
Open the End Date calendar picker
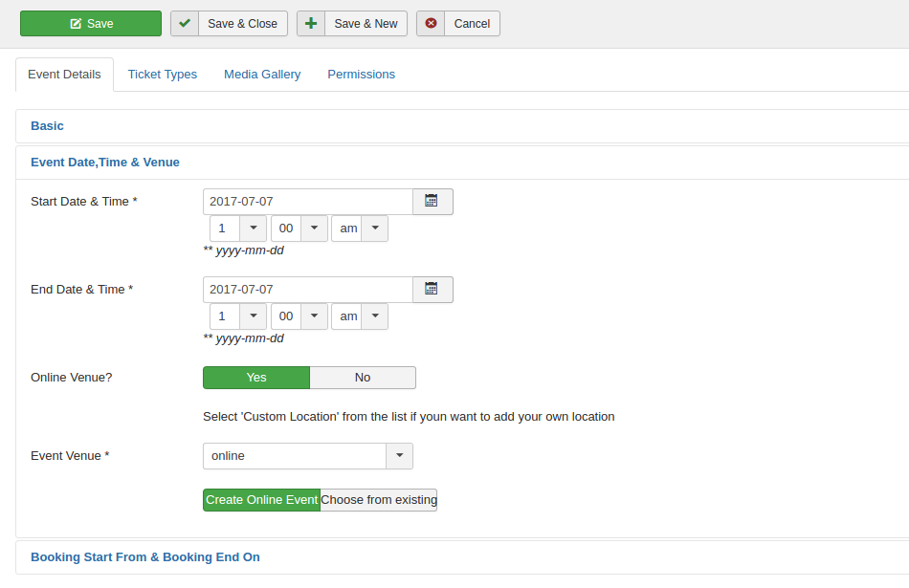432,290
